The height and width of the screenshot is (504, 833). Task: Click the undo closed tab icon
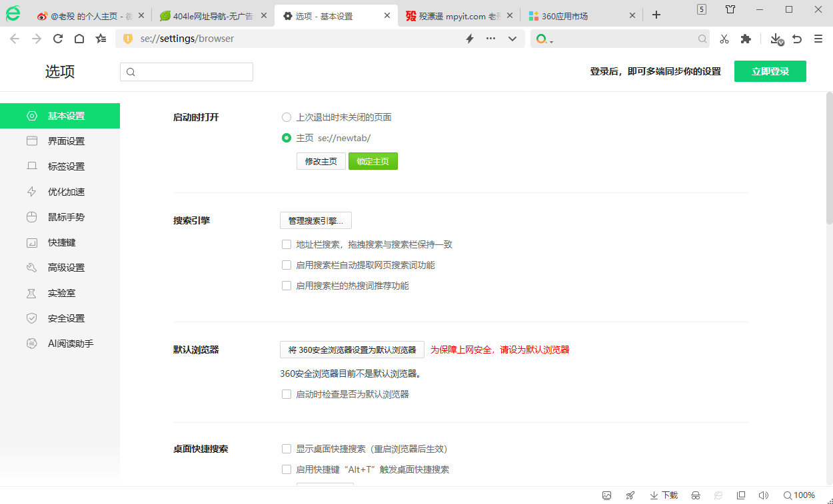coord(797,39)
